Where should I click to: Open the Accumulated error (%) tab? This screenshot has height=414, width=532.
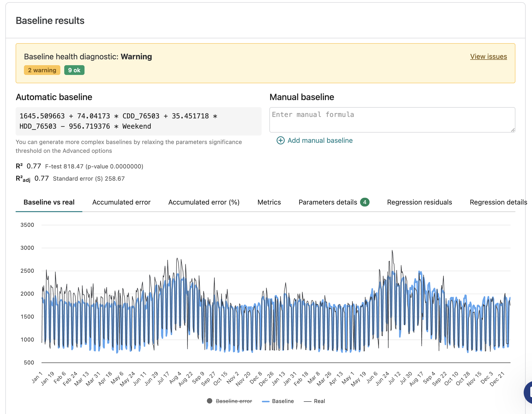[204, 202]
